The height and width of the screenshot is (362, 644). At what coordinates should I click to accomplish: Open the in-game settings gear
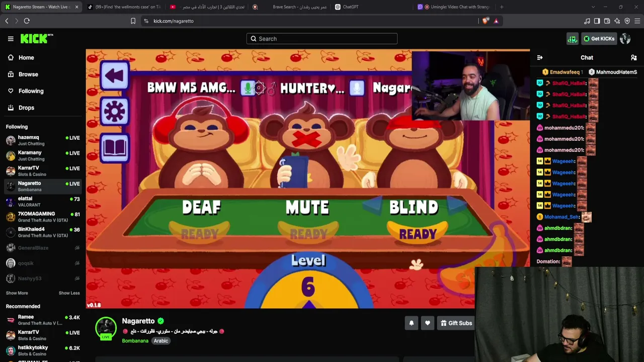pyautogui.click(x=115, y=111)
